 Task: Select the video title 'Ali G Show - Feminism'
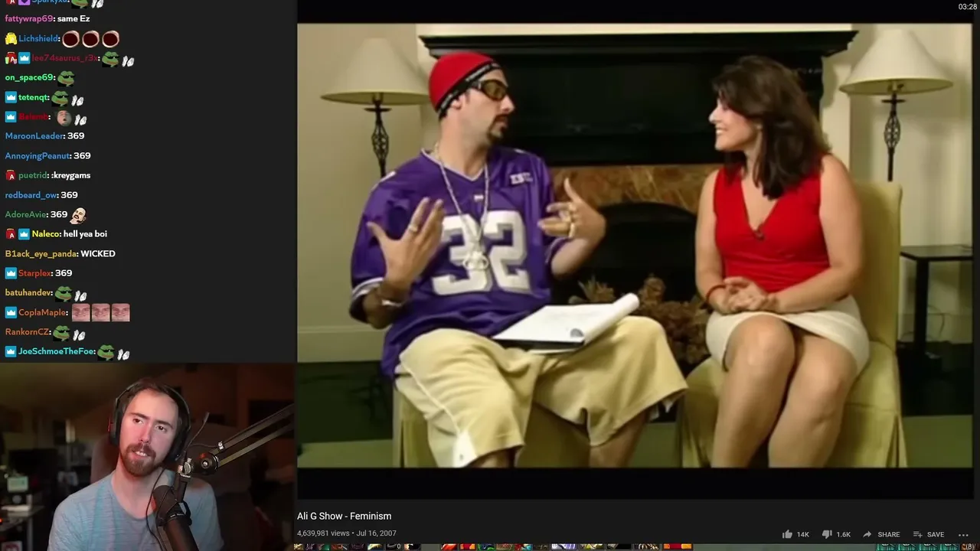(x=344, y=516)
